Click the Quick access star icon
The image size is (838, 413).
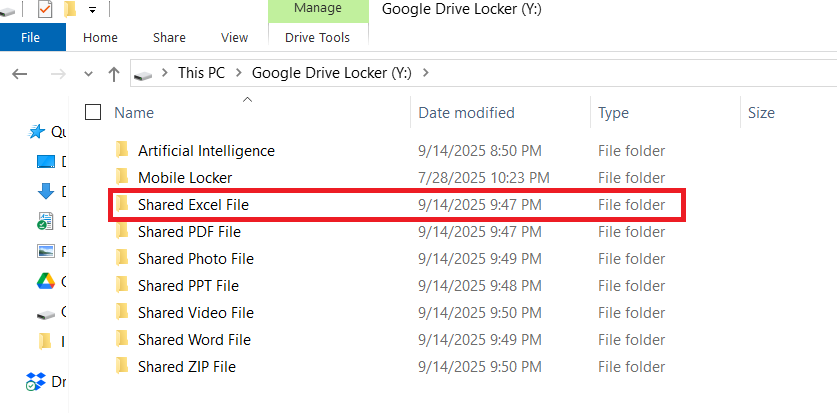click(x=37, y=131)
